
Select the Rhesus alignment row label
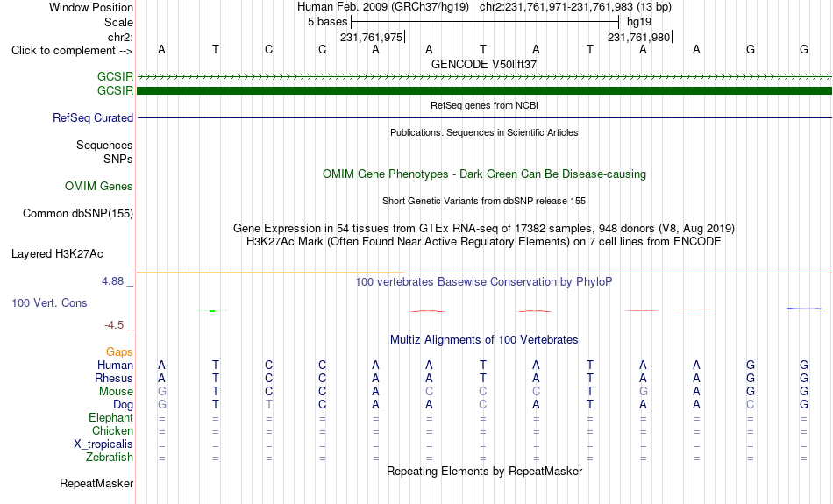(x=114, y=378)
